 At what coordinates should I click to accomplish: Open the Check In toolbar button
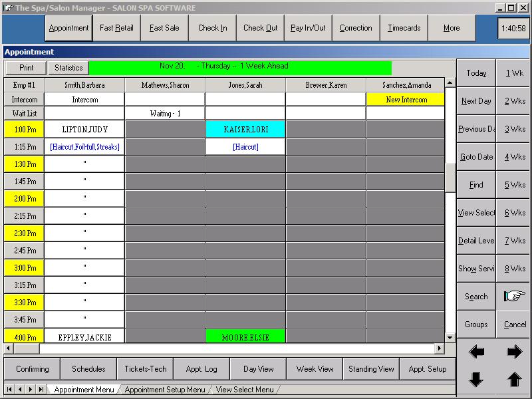pyautogui.click(x=212, y=29)
